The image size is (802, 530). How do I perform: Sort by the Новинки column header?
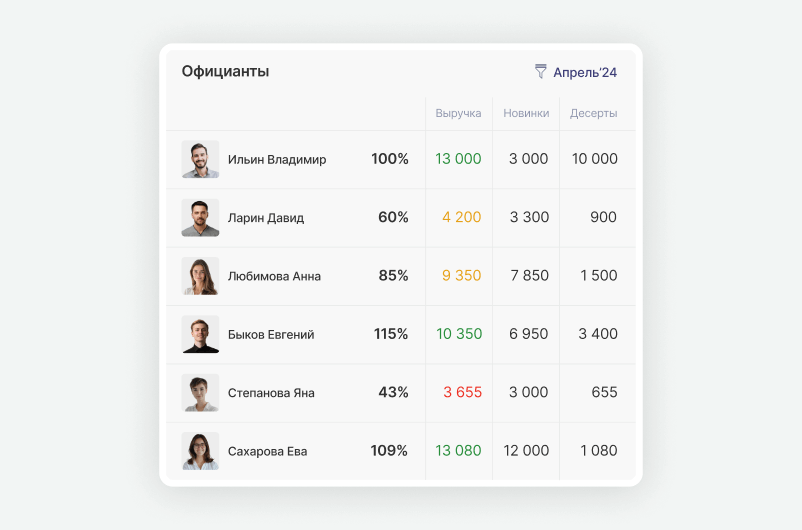526,113
